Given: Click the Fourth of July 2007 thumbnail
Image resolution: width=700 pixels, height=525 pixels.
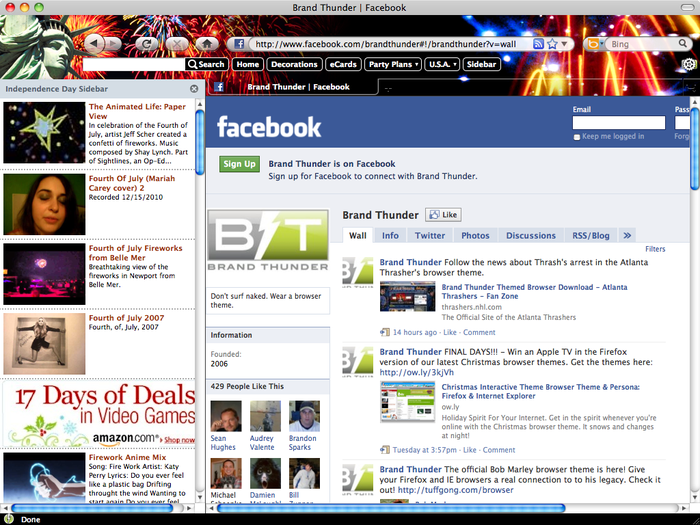Looking at the screenshot, I should coord(44,343).
